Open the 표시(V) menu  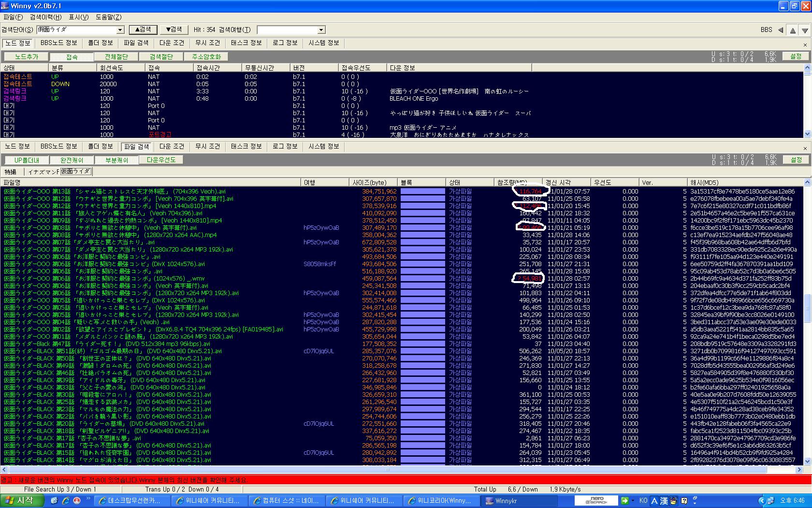click(79, 17)
